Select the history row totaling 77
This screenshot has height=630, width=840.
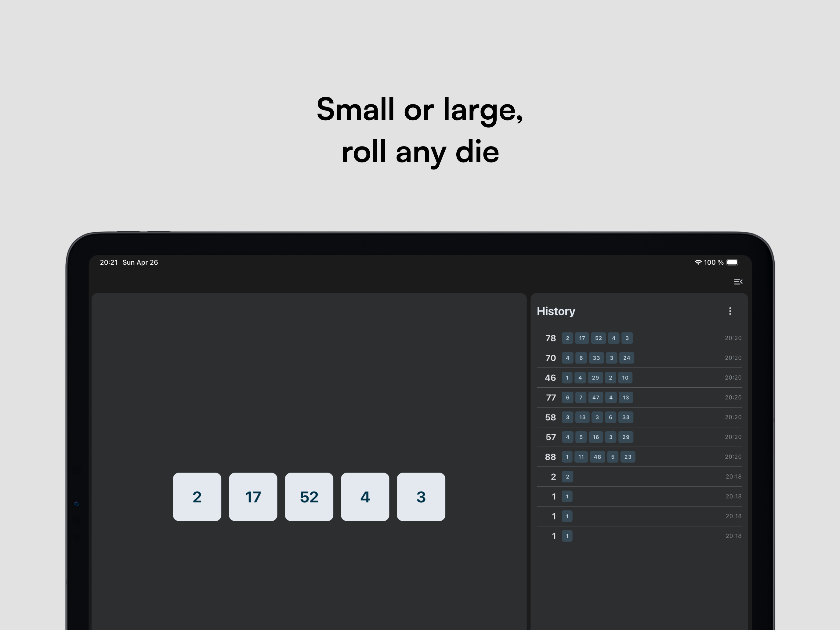pos(639,397)
